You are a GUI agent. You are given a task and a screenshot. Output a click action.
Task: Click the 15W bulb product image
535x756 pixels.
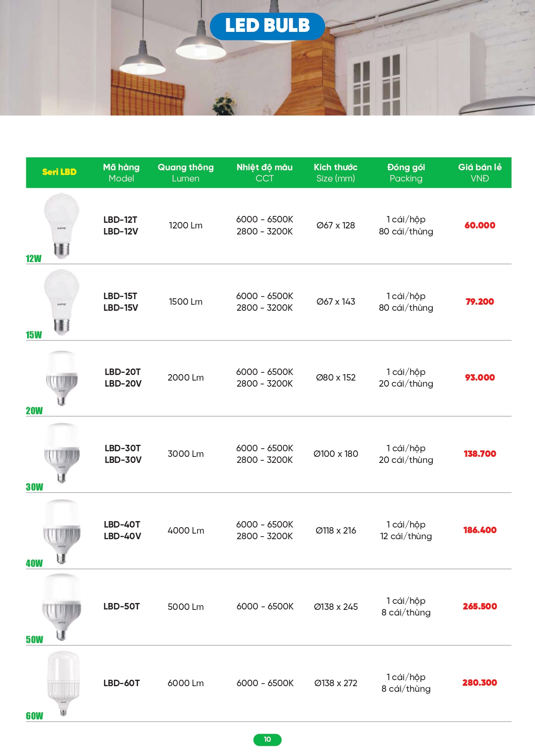62,301
